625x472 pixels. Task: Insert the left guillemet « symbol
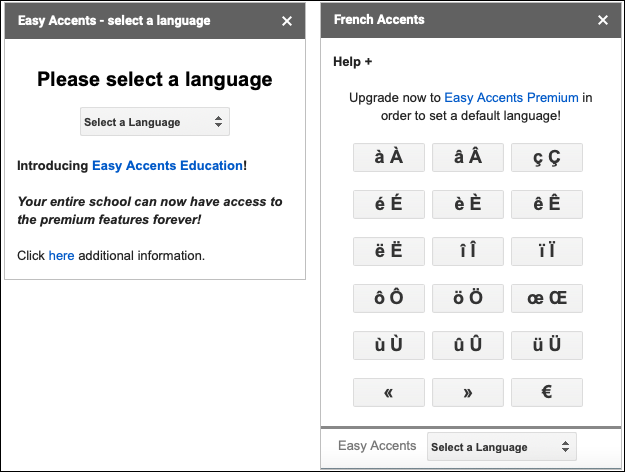[x=389, y=392]
